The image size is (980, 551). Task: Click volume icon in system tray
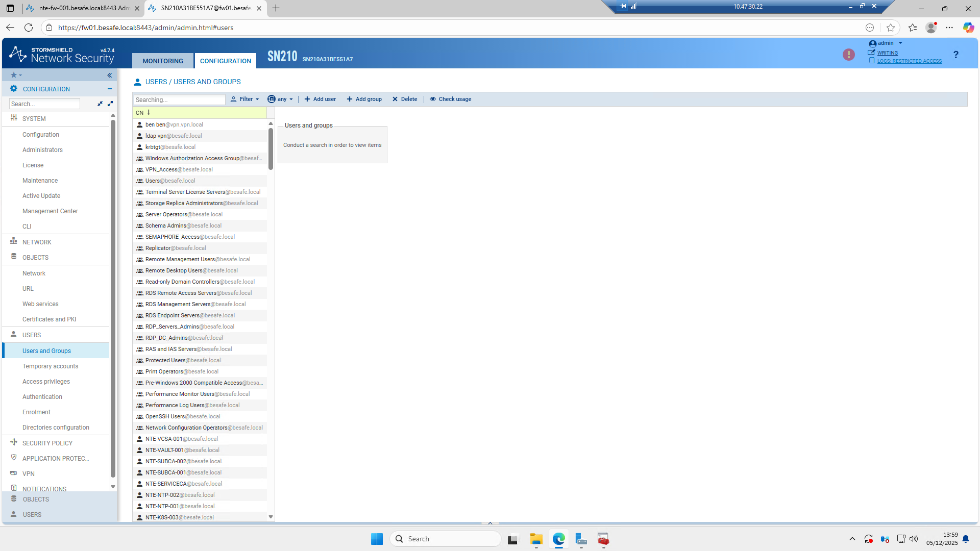tap(914, 539)
